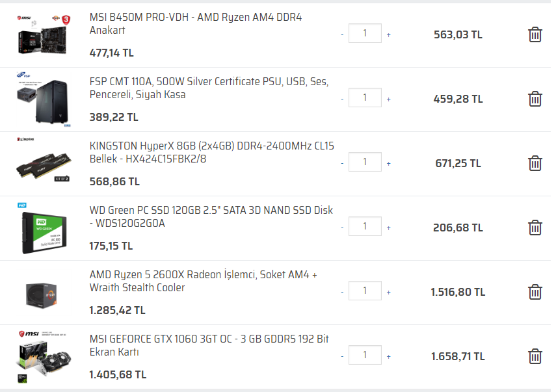Delete AMD Ryzen 5 2600X from cart
The image size is (556, 392).
[535, 292]
